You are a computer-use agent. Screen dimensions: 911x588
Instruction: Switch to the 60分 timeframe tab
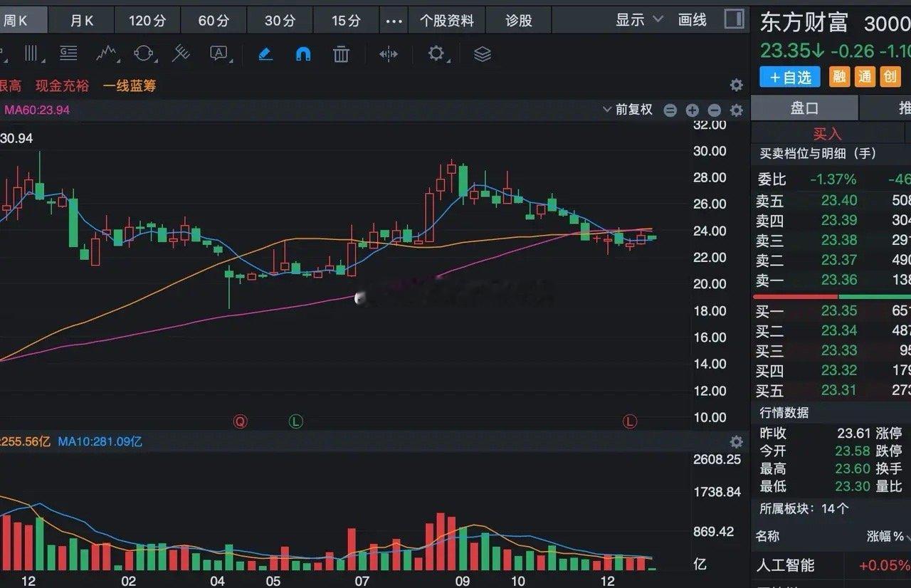click(x=214, y=19)
